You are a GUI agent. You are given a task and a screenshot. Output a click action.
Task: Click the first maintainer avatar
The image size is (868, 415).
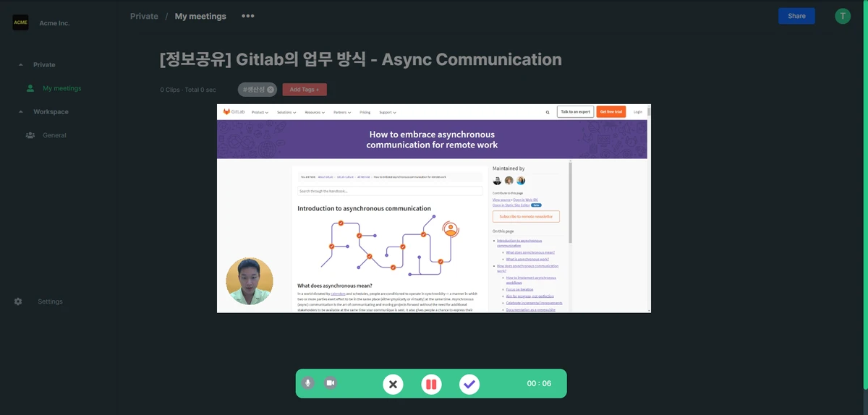coord(497,181)
